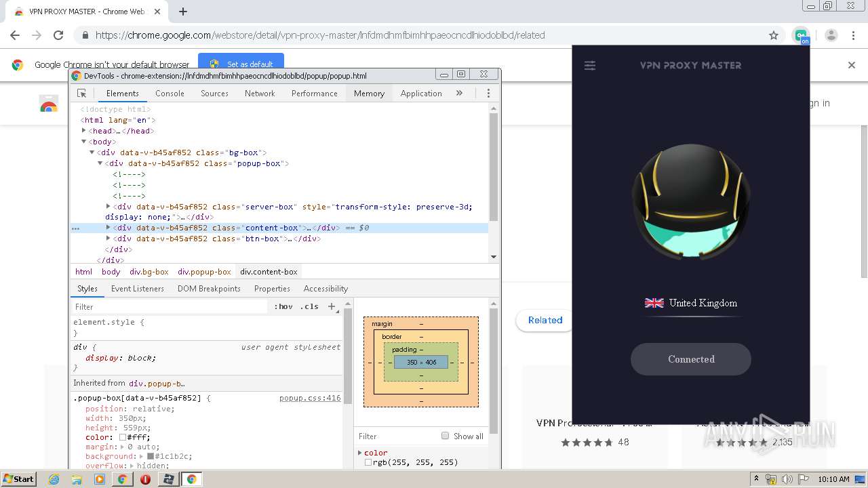
Task: Collapse the bg-box div node
Action: point(92,152)
